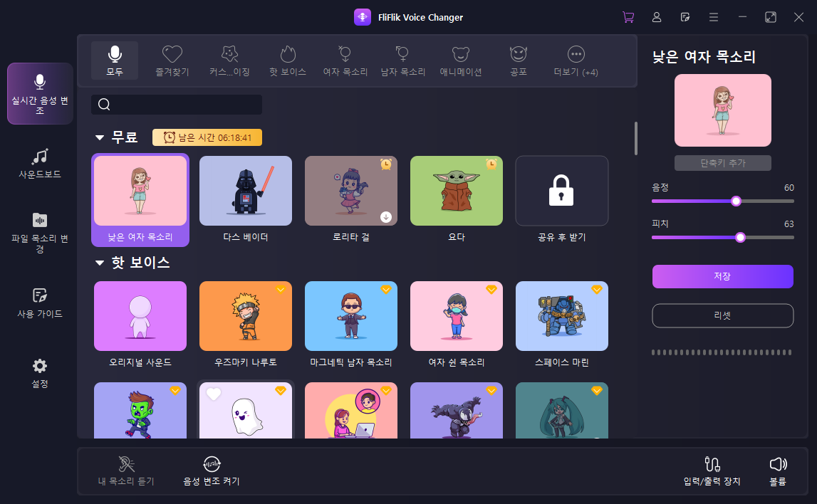Open the 사용 가이드 panel
817x504 pixels.
(39, 302)
